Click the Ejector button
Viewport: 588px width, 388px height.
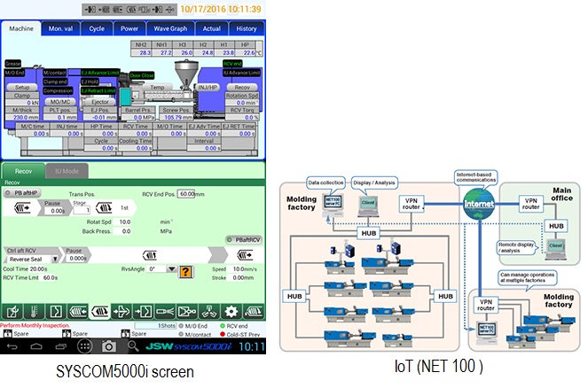tap(100, 102)
